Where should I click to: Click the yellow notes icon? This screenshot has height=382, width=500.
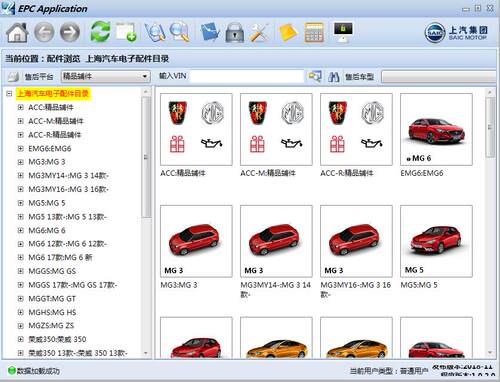tap(288, 33)
